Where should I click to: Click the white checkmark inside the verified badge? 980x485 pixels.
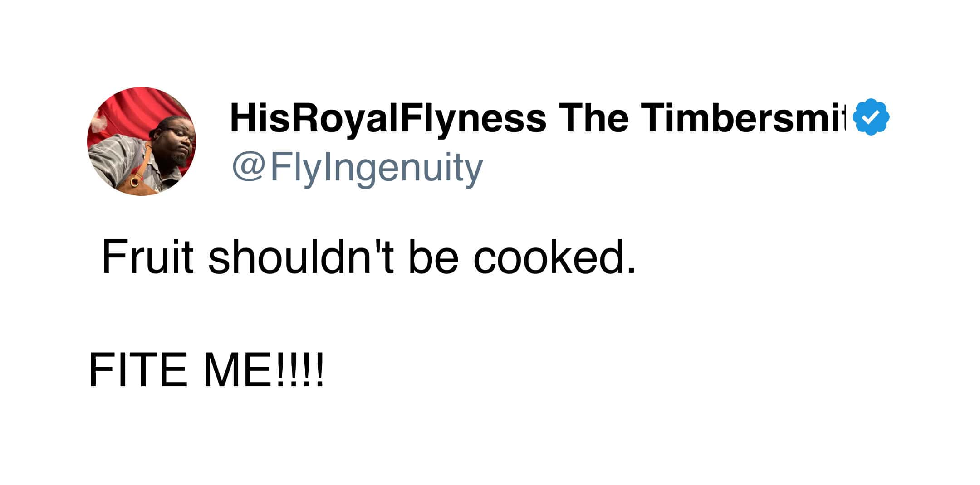pos(871,117)
